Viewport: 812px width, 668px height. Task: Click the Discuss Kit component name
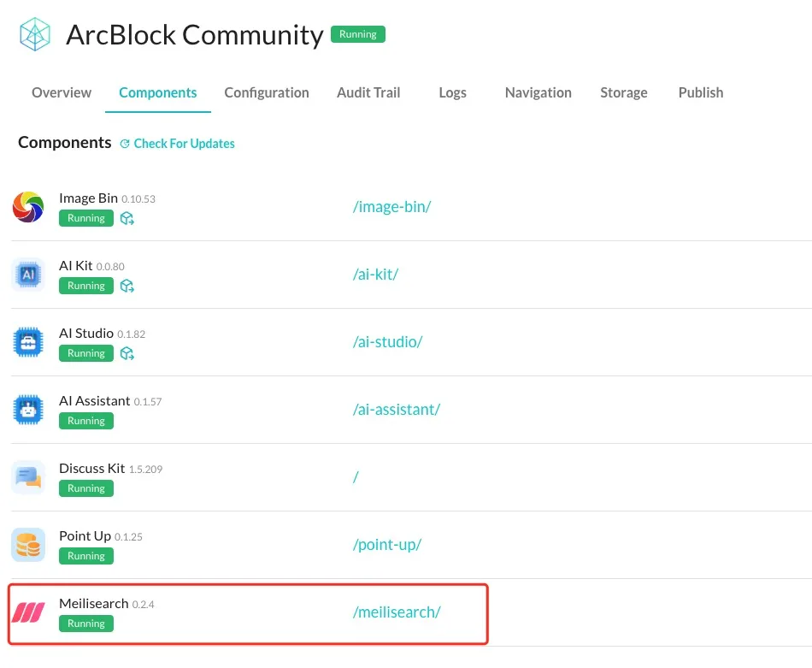pos(92,469)
